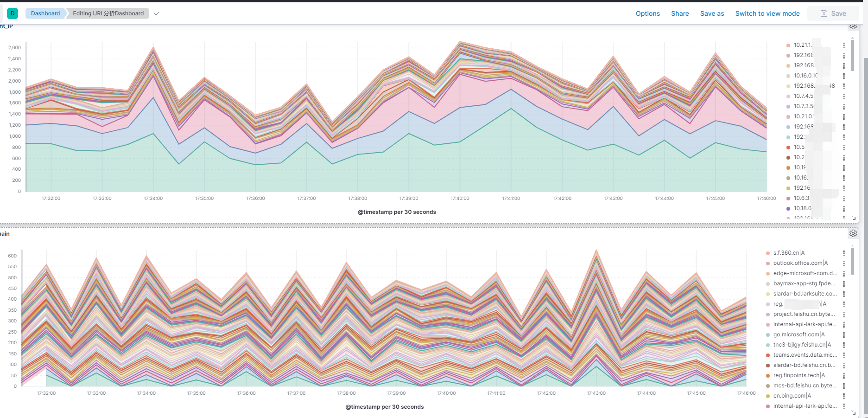Viewport: 868px width, 418px height.
Task: Open three-dot menu for 10.21.1. legend entry
Action: pyautogui.click(x=844, y=45)
